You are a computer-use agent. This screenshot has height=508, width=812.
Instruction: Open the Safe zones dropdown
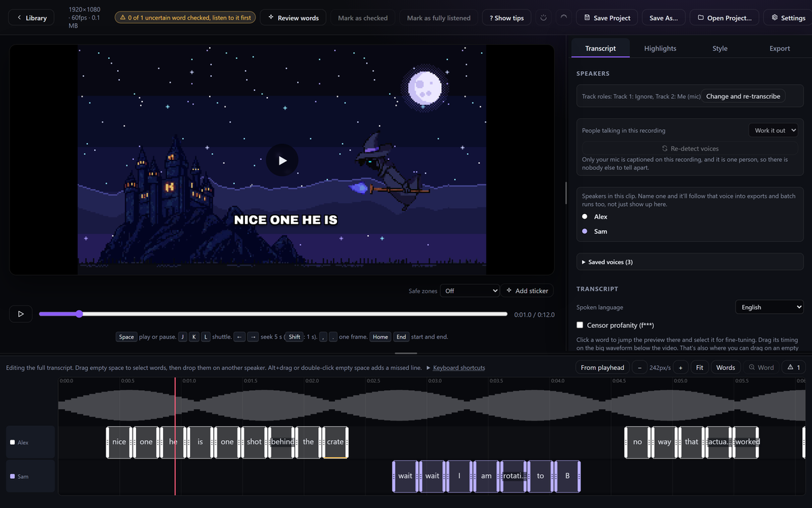point(470,291)
